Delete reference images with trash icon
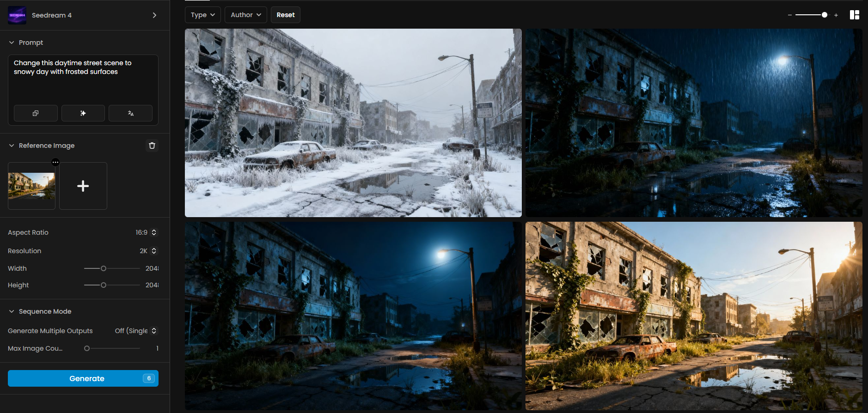868x413 pixels. pyautogui.click(x=152, y=146)
